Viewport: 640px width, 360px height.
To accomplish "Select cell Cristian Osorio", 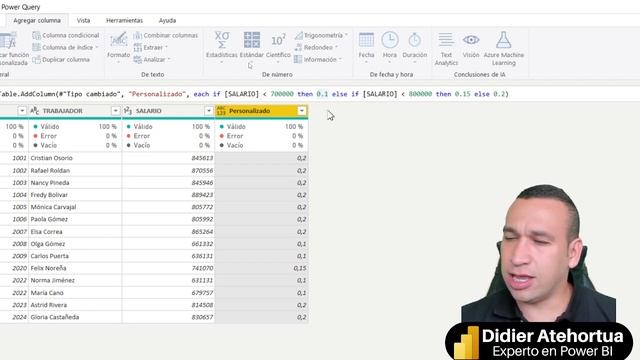I will tap(75, 158).
